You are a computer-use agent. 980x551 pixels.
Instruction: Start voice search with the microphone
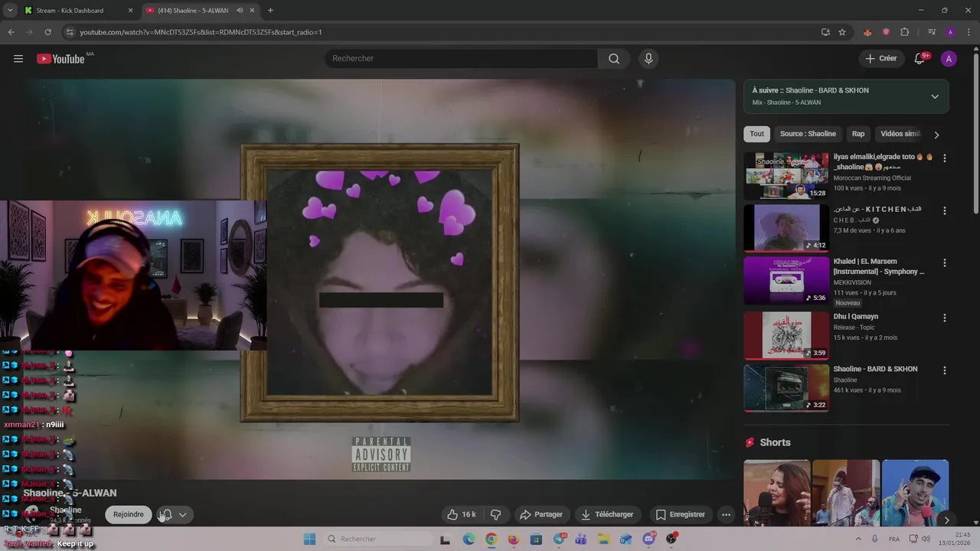click(648, 59)
